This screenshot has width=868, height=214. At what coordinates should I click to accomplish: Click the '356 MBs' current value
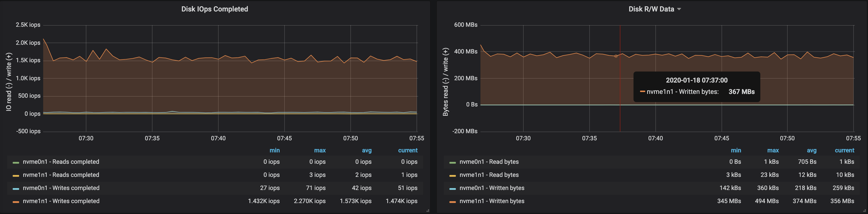842,201
